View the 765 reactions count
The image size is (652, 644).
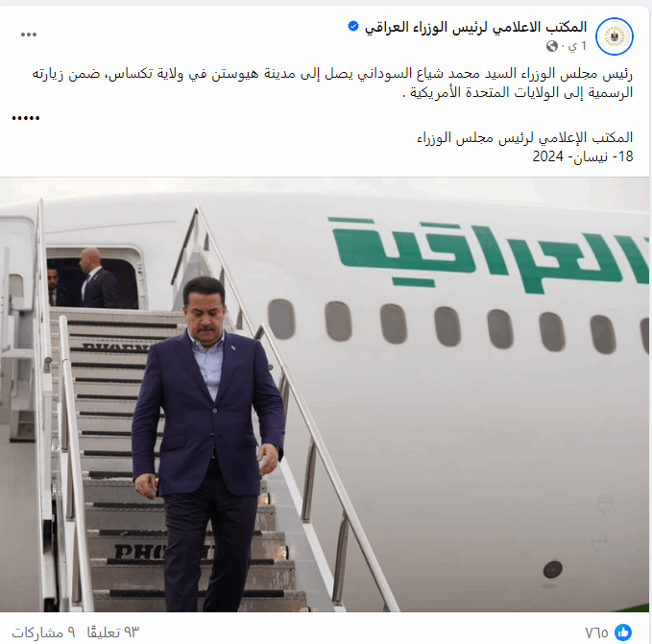[x=596, y=632]
